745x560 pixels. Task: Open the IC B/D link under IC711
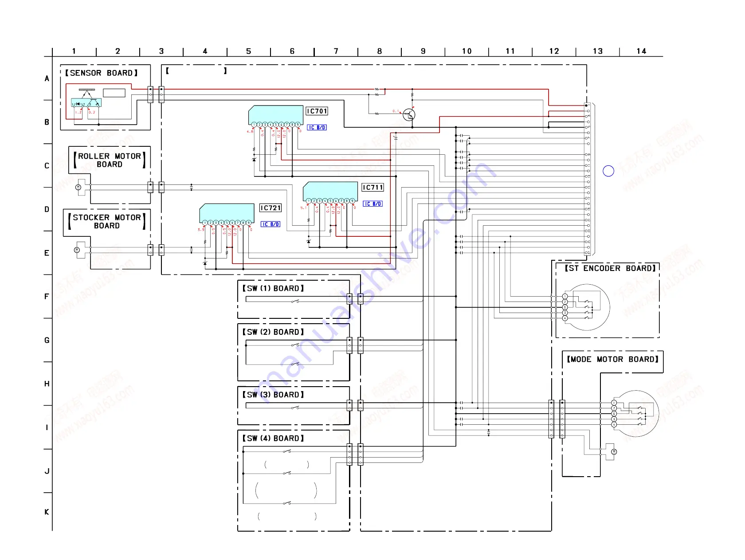tap(372, 204)
